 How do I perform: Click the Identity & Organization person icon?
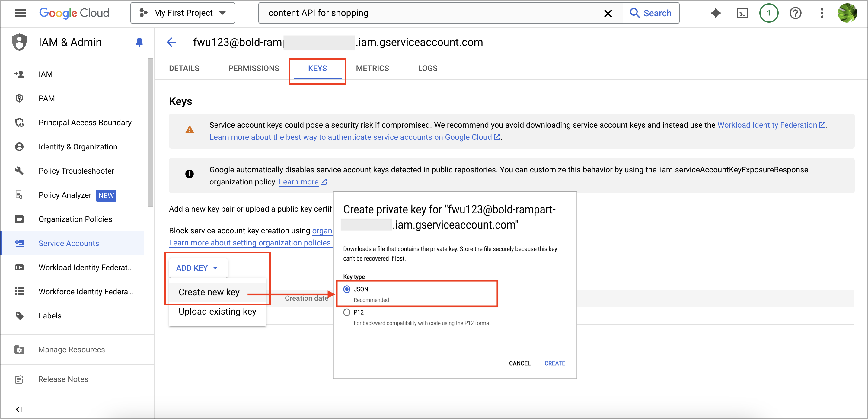(19, 147)
